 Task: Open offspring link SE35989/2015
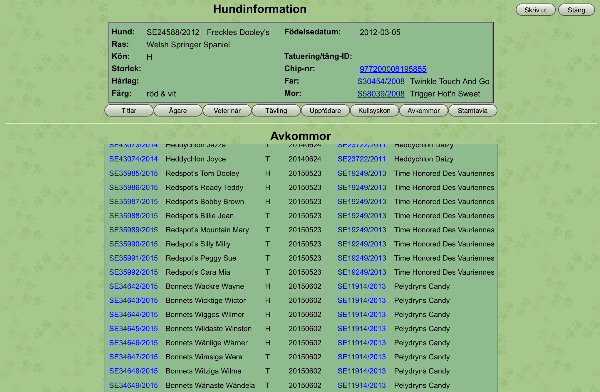coord(134,230)
